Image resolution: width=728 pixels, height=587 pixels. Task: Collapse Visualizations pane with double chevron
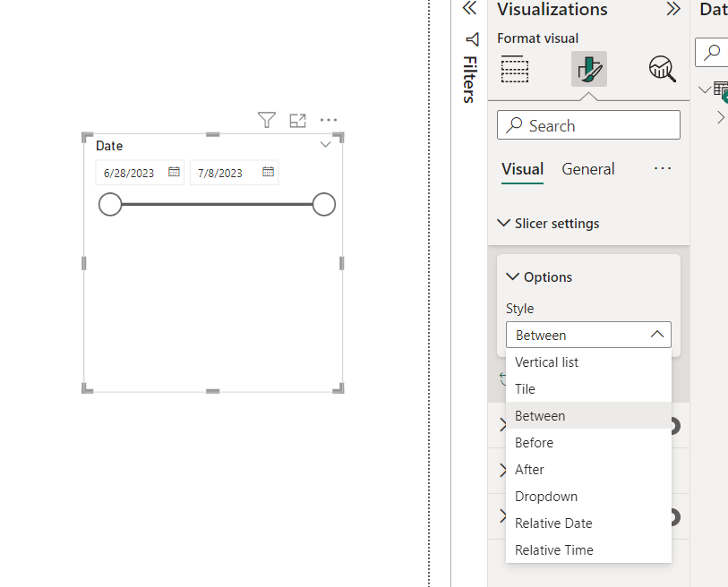pyautogui.click(x=673, y=8)
